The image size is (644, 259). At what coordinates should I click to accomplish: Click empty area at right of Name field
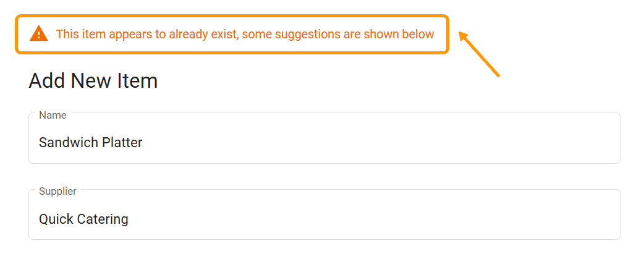click(494, 143)
